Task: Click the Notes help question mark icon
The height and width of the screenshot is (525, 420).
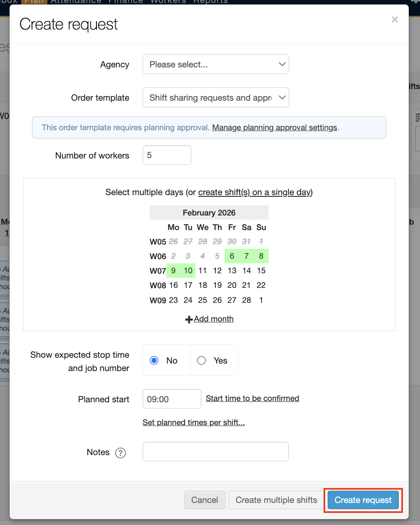Action: pos(121,453)
